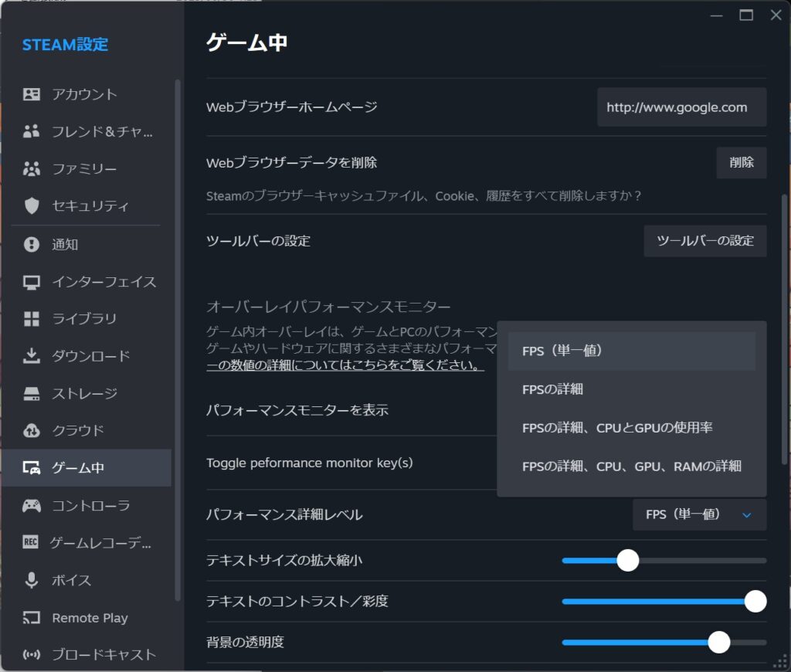Click the ボイス microphone icon

pos(31,580)
